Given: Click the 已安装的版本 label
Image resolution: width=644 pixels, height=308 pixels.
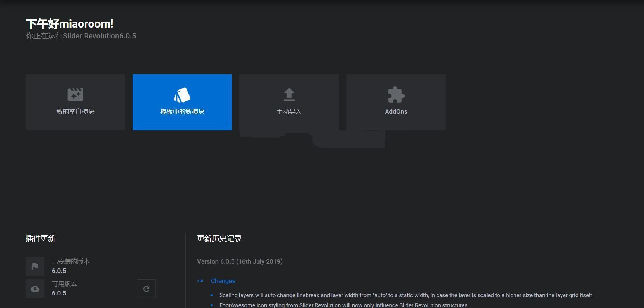Looking at the screenshot, I should [x=71, y=261].
